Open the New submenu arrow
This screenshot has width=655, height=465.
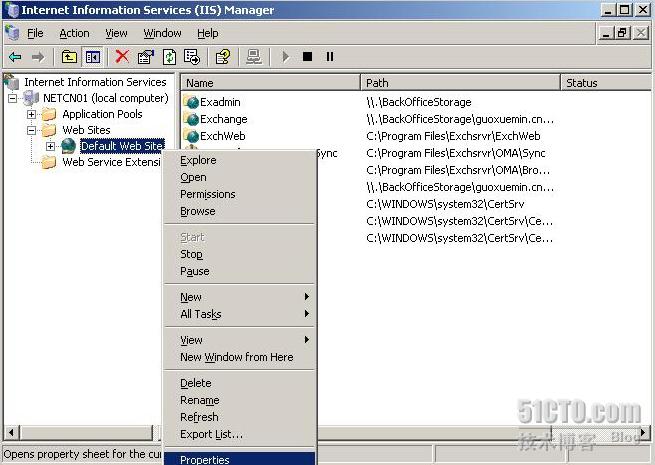click(307, 297)
